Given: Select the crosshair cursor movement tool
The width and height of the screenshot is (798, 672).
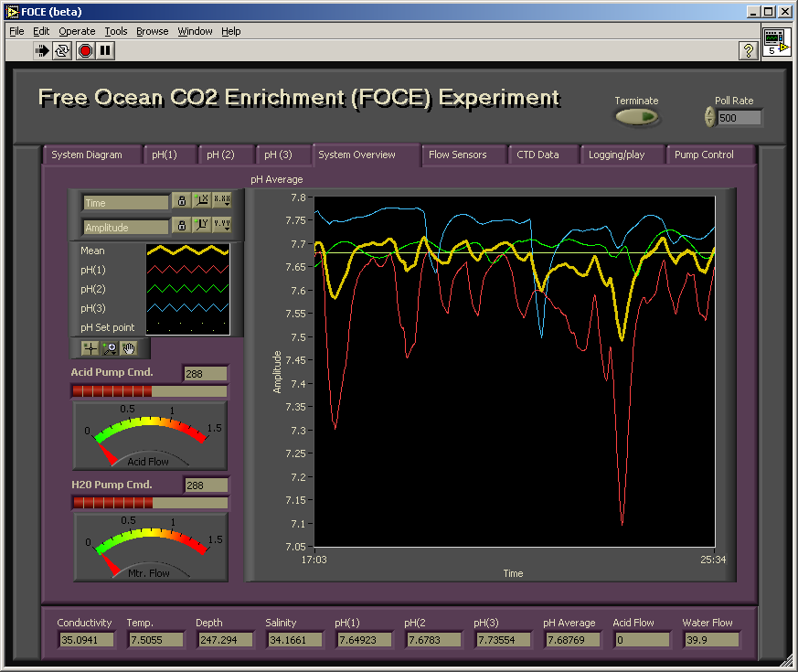Looking at the screenshot, I should pos(90,348).
